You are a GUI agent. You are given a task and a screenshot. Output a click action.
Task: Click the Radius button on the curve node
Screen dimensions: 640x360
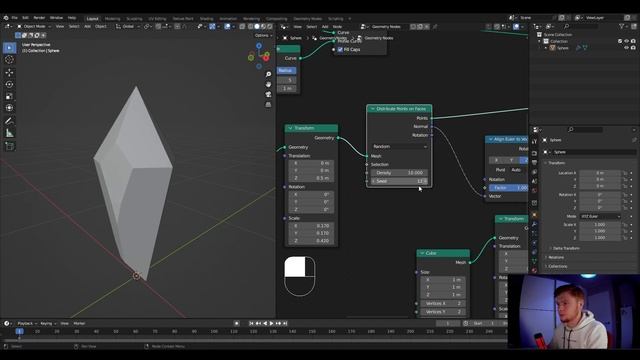(287, 71)
